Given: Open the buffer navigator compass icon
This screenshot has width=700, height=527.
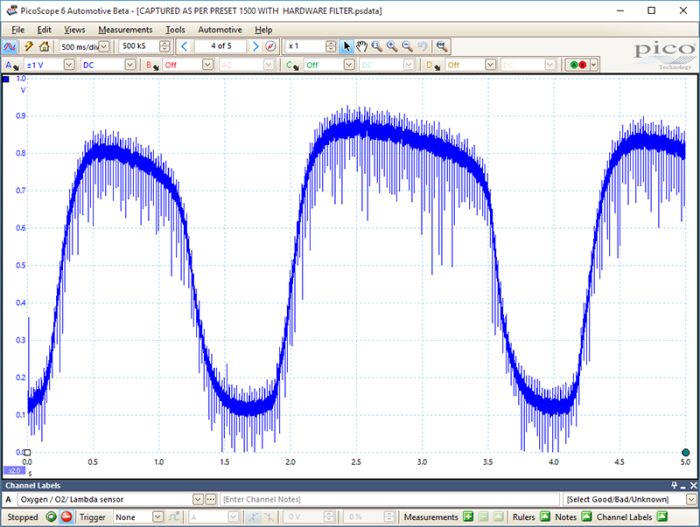Looking at the screenshot, I should tap(270, 46).
